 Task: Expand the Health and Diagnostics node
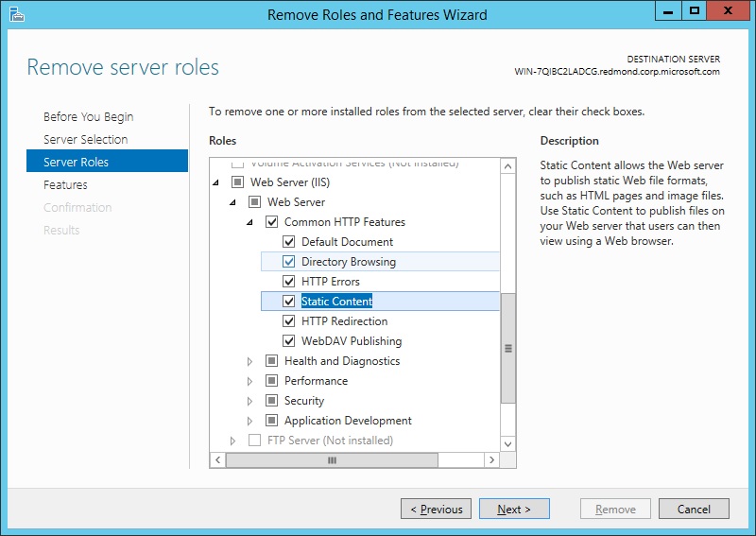tap(249, 361)
